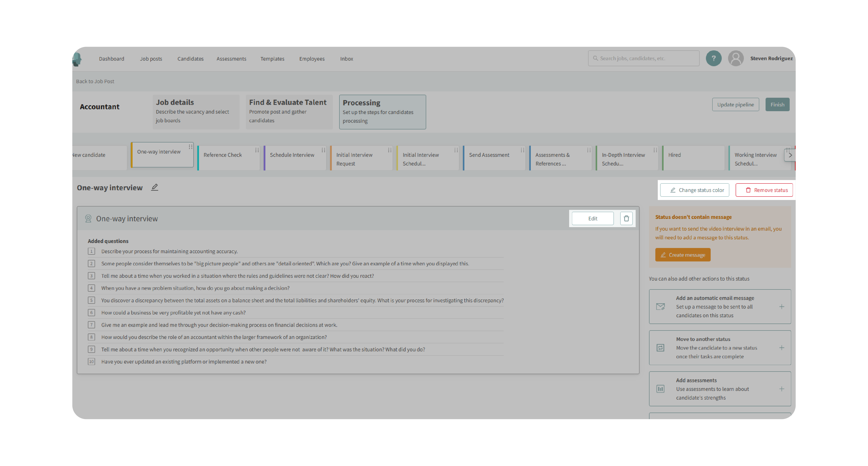
Task: Click the webcam icon in interview card header
Action: pyautogui.click(x=88, y=218)
